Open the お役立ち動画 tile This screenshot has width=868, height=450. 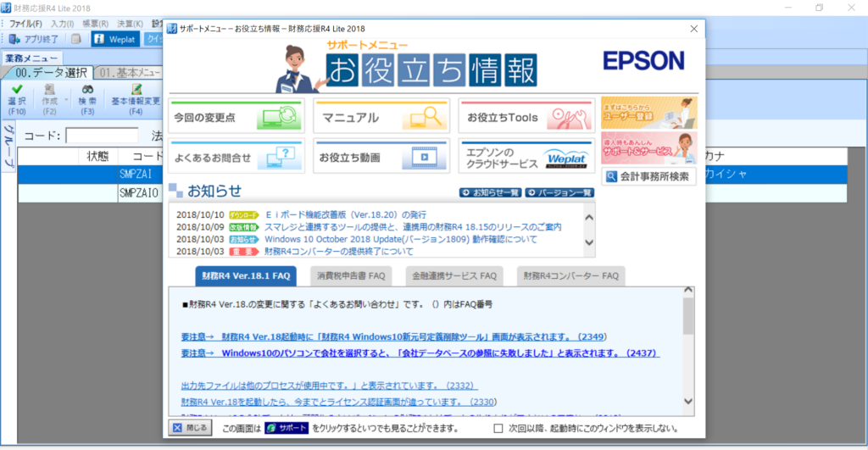[x=381, y=157]
